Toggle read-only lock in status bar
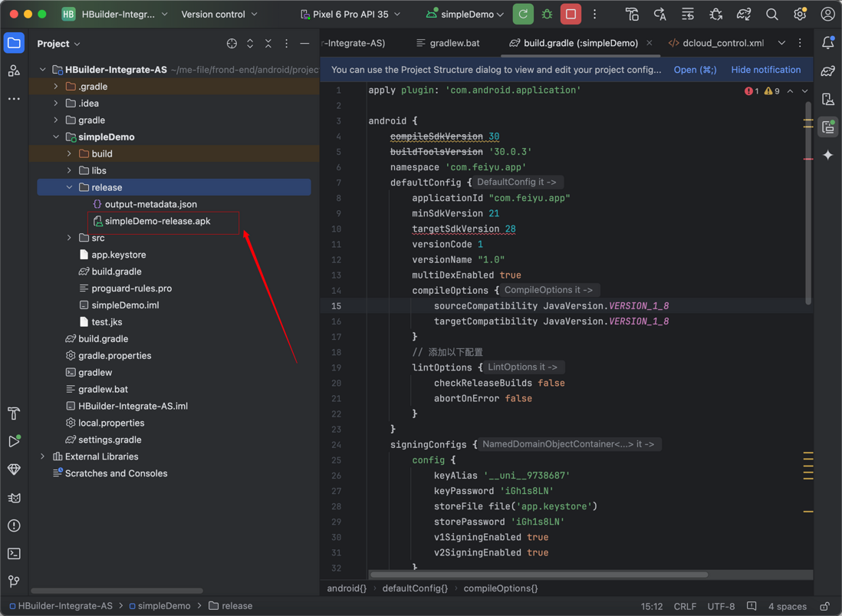The height and width of the screenshot is (616, 842). coord(824,606)
